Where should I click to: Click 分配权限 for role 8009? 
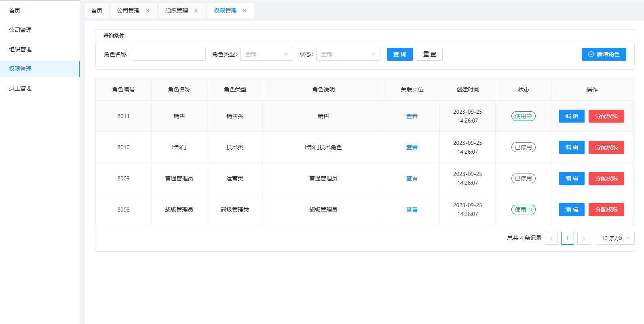pos(606,178)
